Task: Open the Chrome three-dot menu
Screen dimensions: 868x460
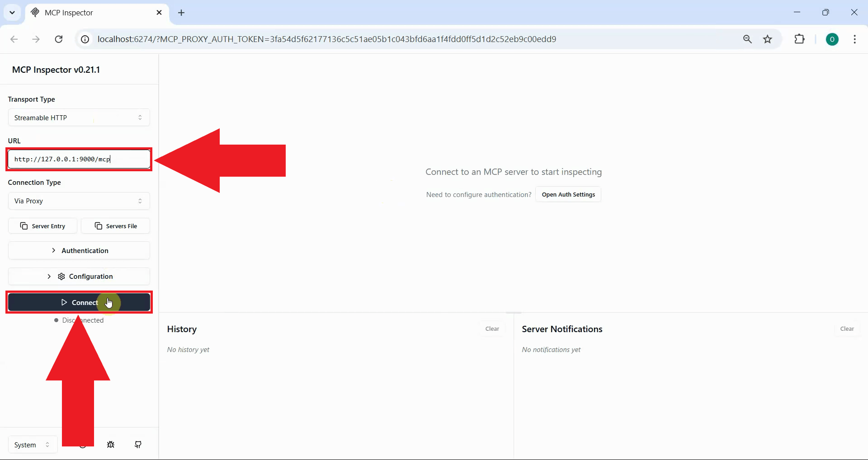Action: pyautogui.click(x=854, y=39)
